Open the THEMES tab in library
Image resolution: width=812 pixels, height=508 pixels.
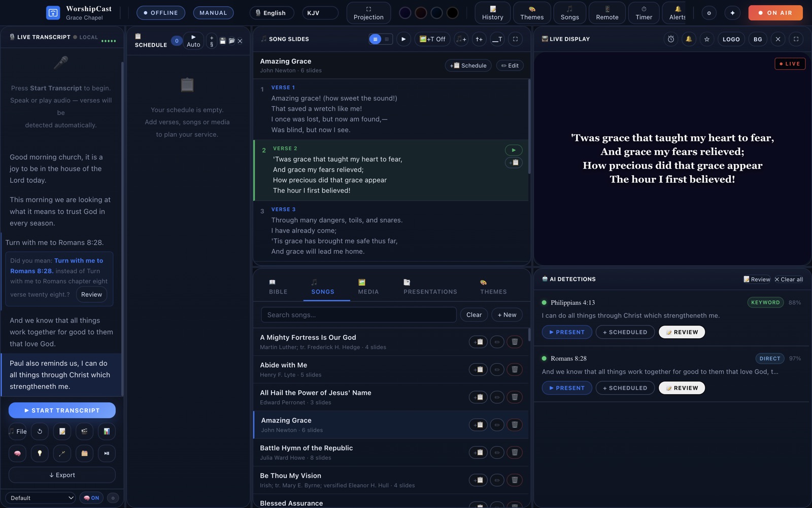point(493,287)
